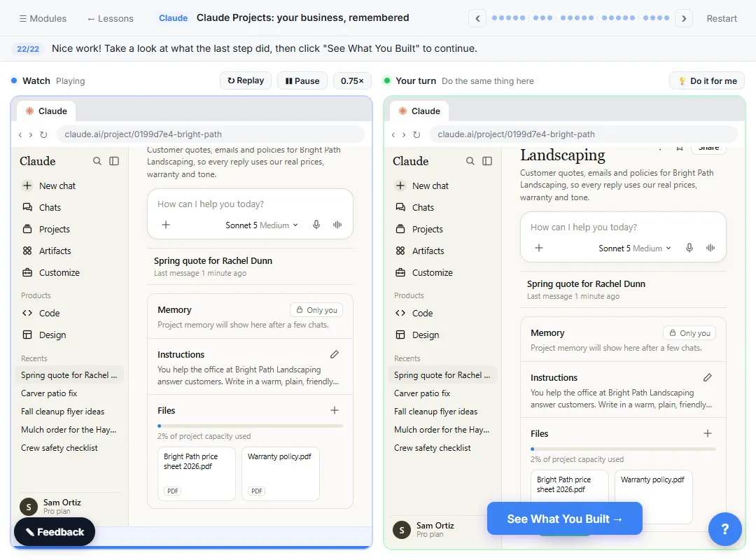Click project capacity bar in Watch Files
756x560 pixels.
[250, 426]
